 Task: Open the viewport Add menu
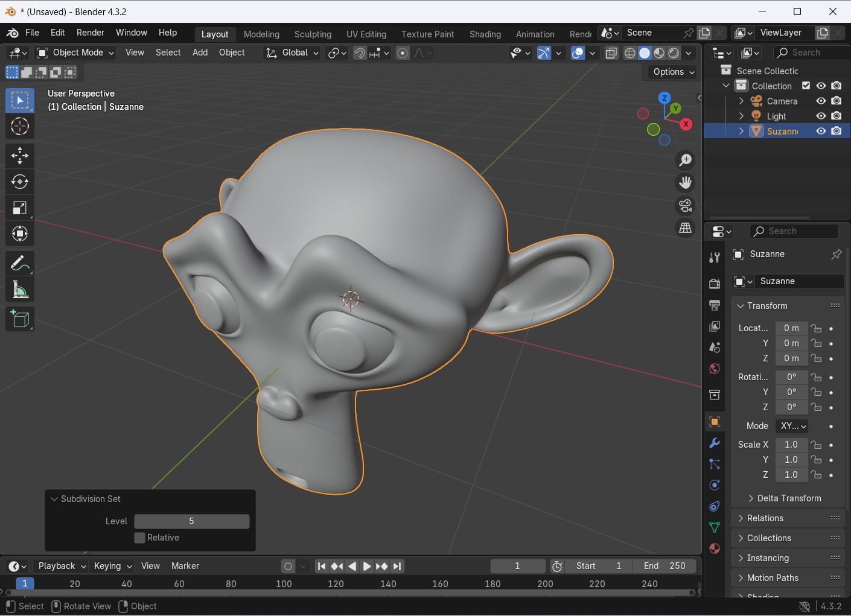click(200, 53)
